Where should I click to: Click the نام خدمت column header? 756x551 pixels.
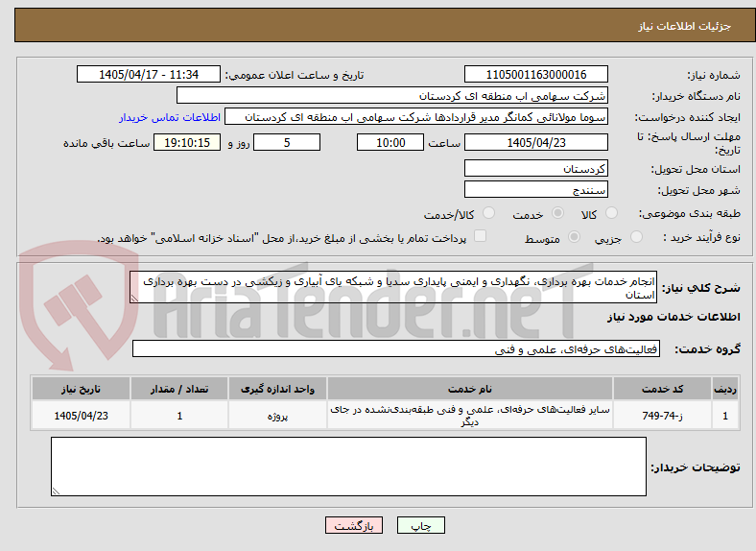[x=469, y=389]
